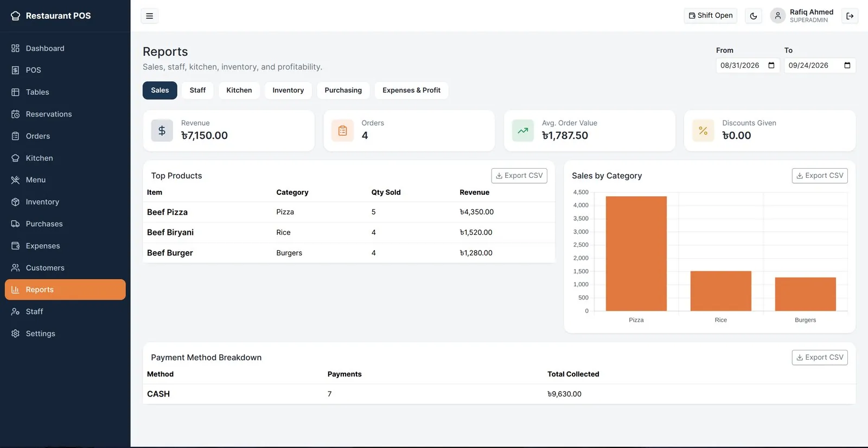Open Purchasing report tab
This screenshot has height=448, width=868.
[343, 90]
